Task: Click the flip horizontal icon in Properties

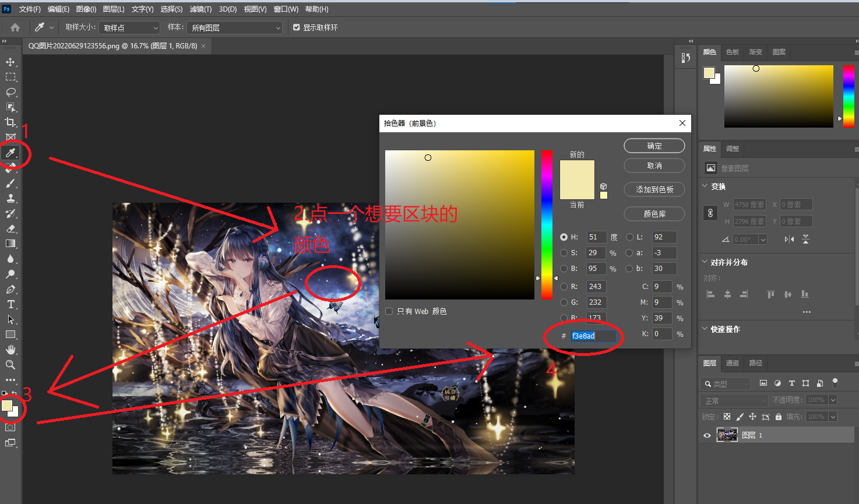Action: [789, 239]
